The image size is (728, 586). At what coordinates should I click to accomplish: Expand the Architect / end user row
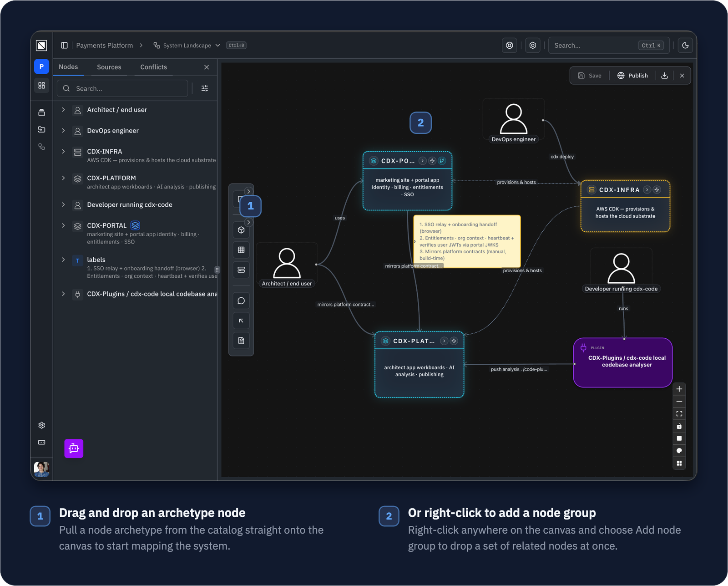pyautogui.click(x=63, y=110)
